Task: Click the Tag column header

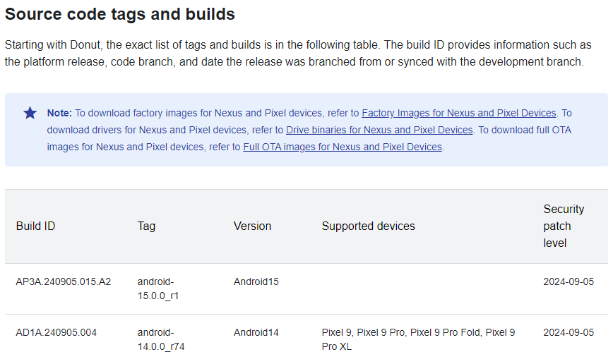Action: [x=146, y=226]
